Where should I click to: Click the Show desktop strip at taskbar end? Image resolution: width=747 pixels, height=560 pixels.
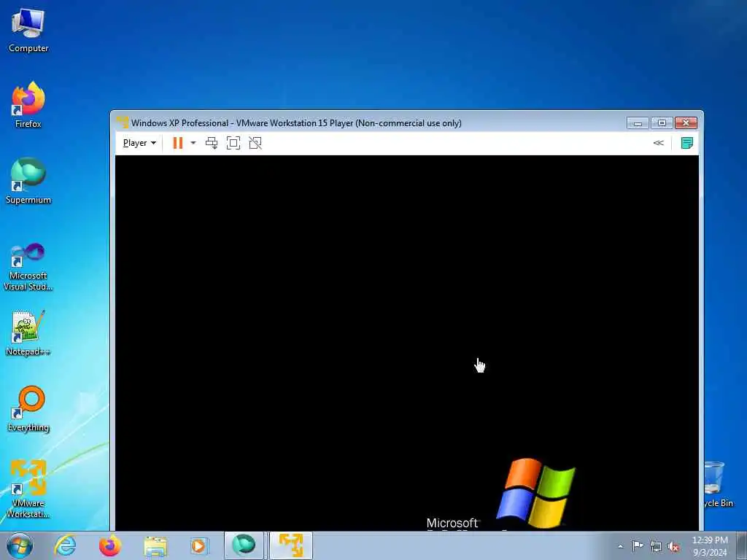(742, 545)
